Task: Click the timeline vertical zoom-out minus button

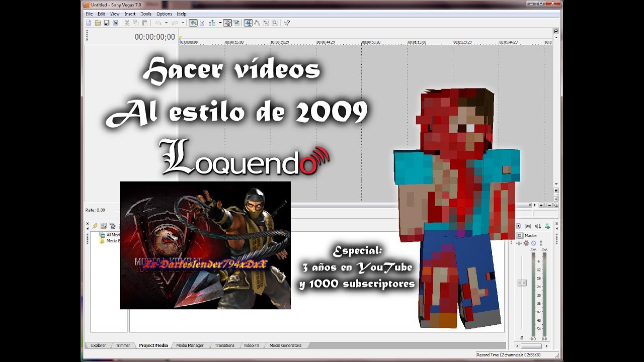Action: 556,199
